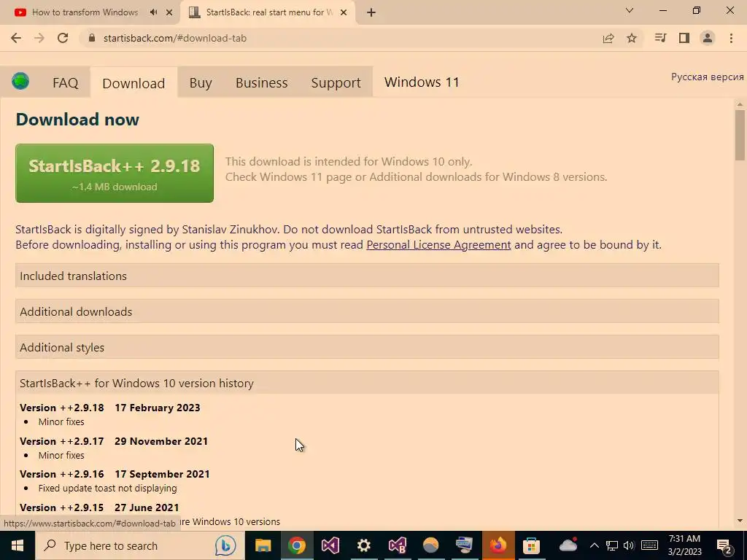Close the StartIsBack tab
The height and width of the screenshot is (560, 747).
click(344, 13)
